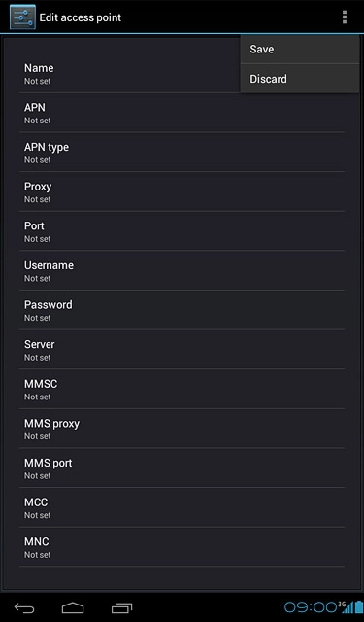The height and width of the screenshot is (622, 364).
Task: Tap the battery status icon
Action: pos(358,606)
